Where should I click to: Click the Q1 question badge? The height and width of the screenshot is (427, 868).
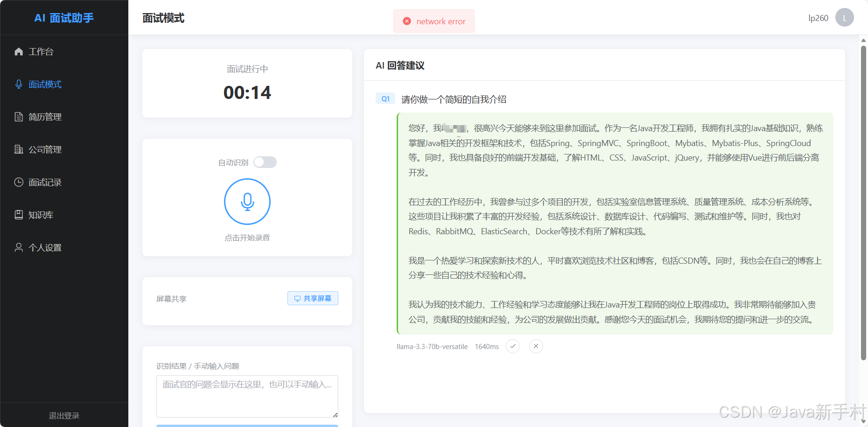click(x=385, y=98)
